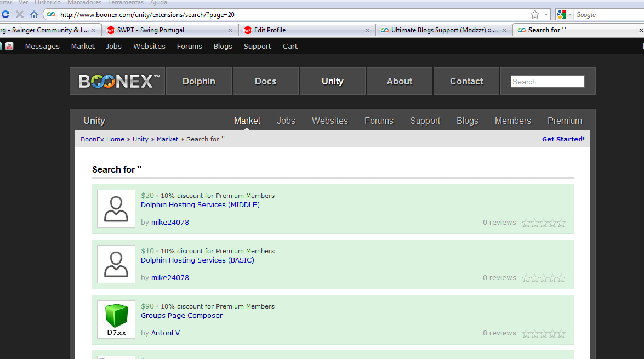
Task: Stop page loading with the X icon
Action: (x=20, y=15)
